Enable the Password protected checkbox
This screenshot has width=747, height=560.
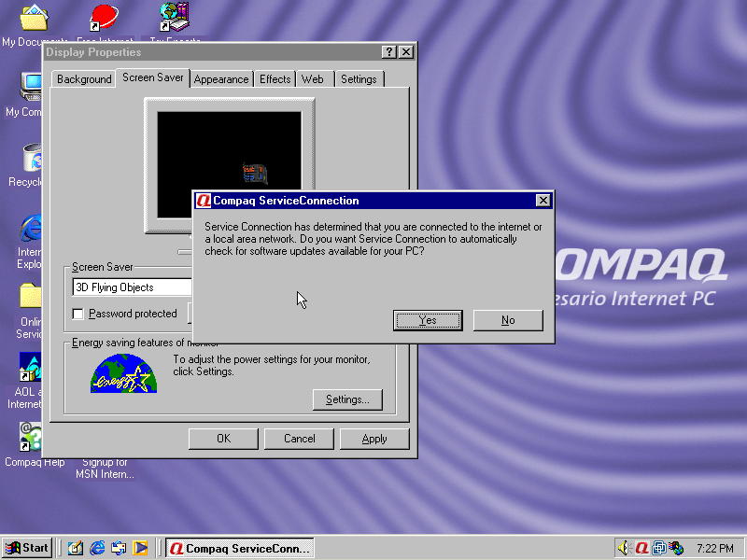(78, 314)
